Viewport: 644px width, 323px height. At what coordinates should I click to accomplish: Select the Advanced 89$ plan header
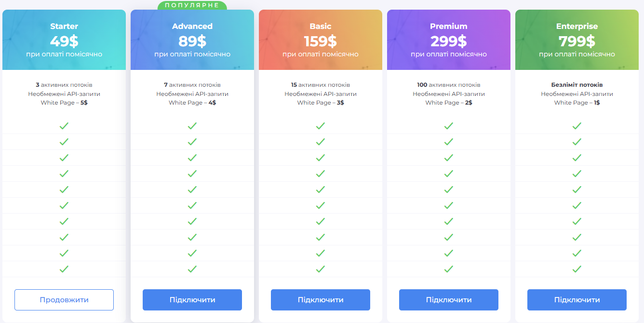pyautogui.click(x=192, y=40)
